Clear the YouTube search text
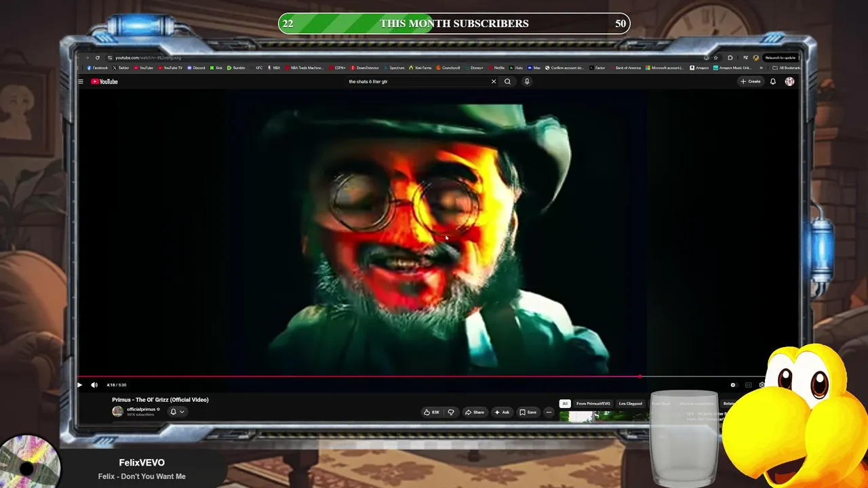This screenshot has width=868, height=488. [x=494, y=81]
